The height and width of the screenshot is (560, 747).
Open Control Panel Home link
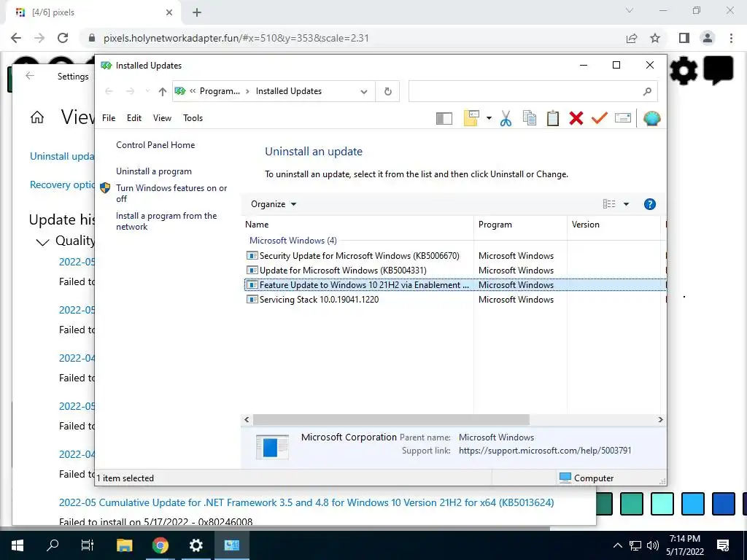(x=155, y=145)
